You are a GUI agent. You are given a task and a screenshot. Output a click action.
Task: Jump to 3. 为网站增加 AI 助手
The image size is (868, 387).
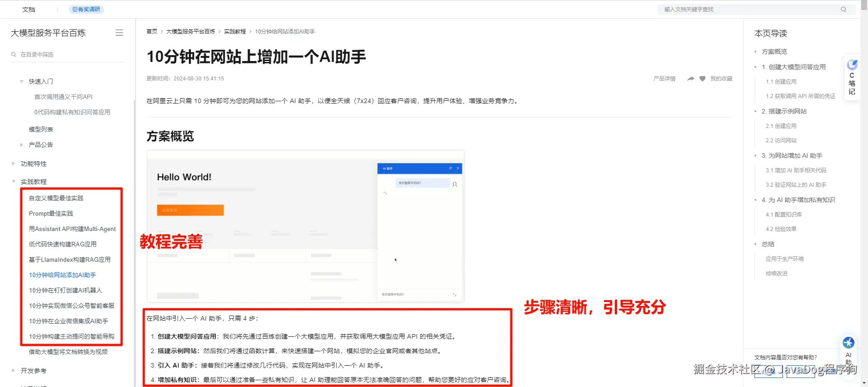pyautogui.click(x=792, y=156)
